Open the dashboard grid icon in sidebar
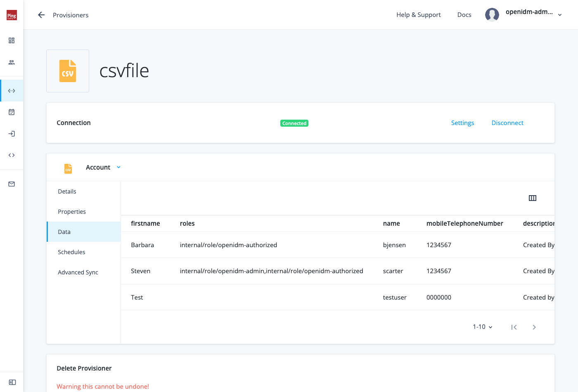Image resolution: width=578 pixels, height=392 pixels. click(x=12, y=40)
